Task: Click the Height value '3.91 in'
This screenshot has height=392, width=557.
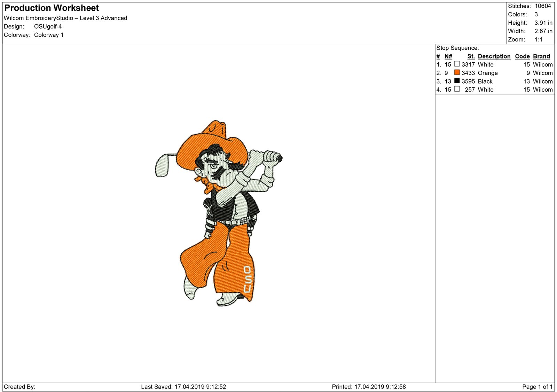Action: pyautogui.click(x=543, y=23)
